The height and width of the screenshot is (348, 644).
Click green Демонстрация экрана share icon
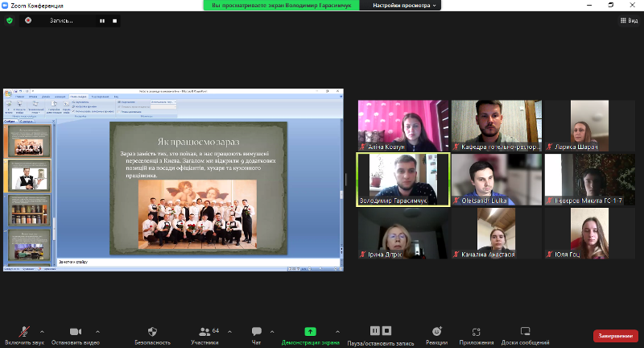pos(310,332)
